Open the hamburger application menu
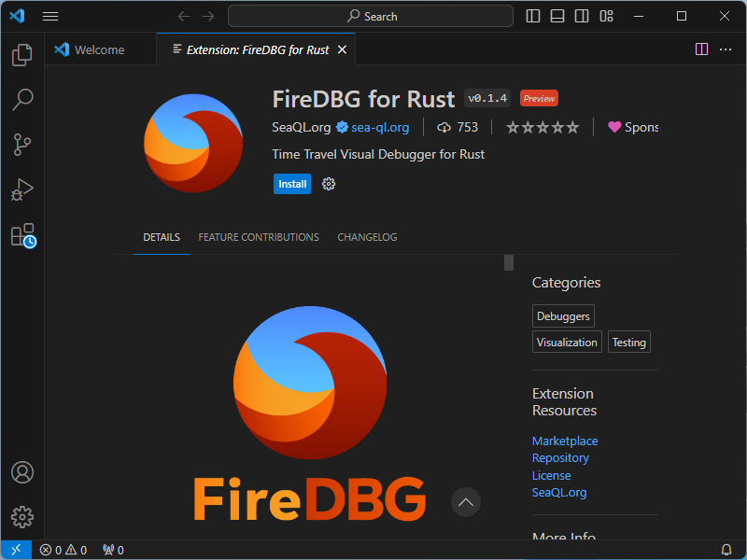Screen dimensions: 747x560 [x=50, y=16]
